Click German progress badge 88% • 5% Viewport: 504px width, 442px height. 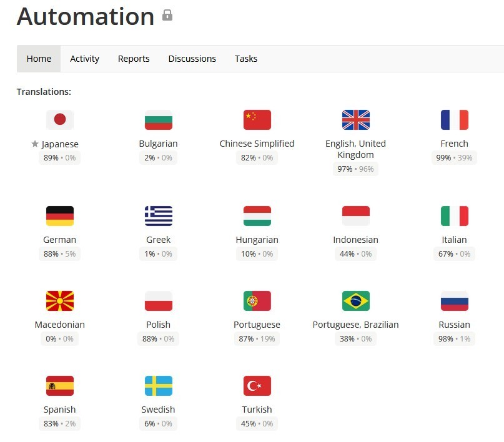coord(59,253)
